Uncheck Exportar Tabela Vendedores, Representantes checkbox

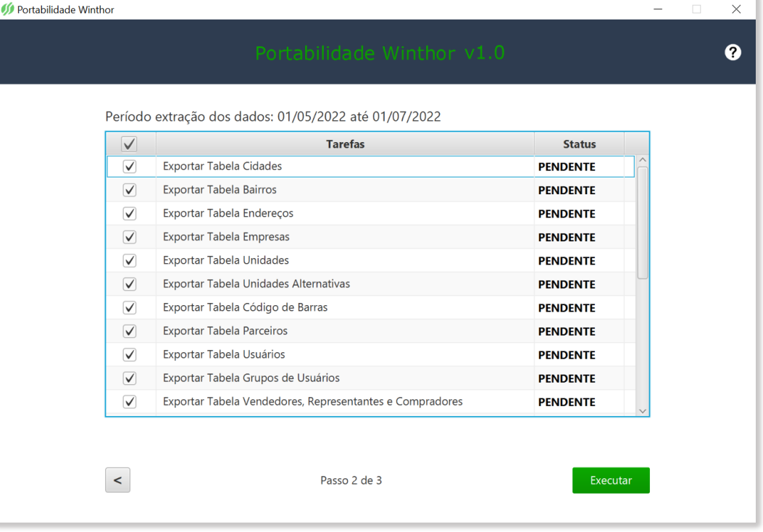[130, 402]
